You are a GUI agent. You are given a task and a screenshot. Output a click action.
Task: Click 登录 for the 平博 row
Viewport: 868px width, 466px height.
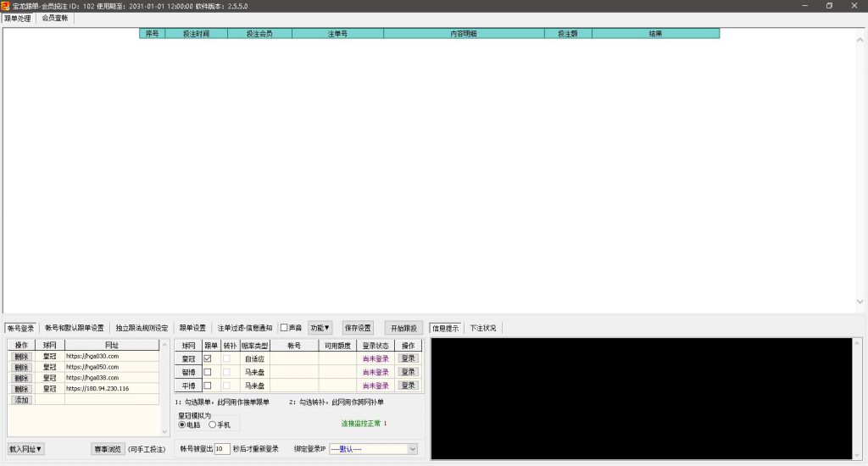click(x=409, y=386)
